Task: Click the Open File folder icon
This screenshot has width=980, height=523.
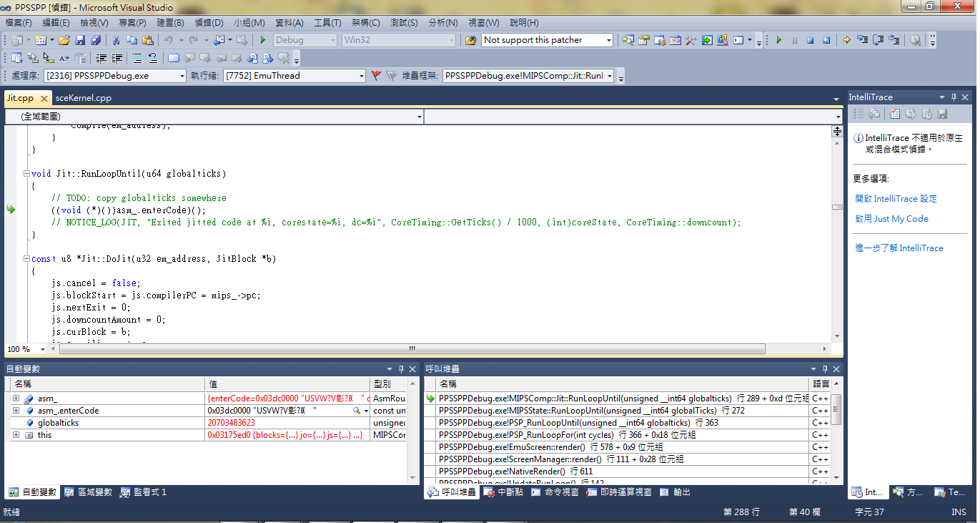Action: (64, 41)
